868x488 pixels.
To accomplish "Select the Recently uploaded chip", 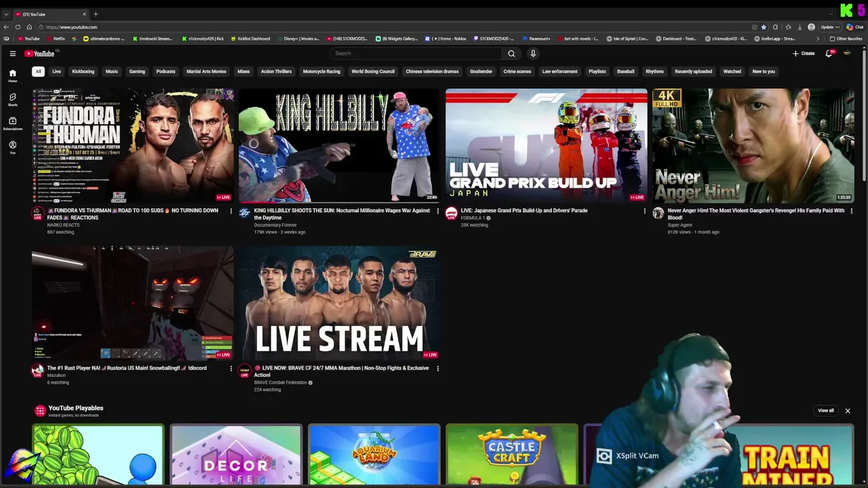I will 693,71.
